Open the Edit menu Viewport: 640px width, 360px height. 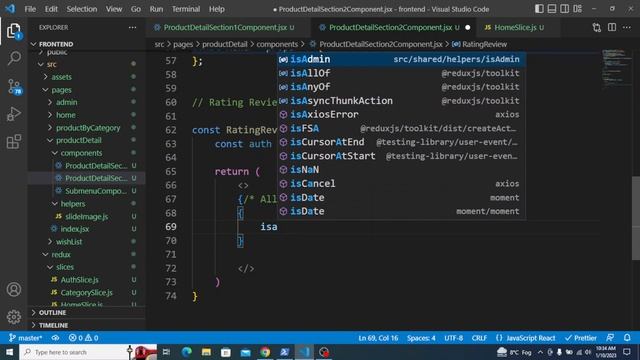(x=51, y=9)
